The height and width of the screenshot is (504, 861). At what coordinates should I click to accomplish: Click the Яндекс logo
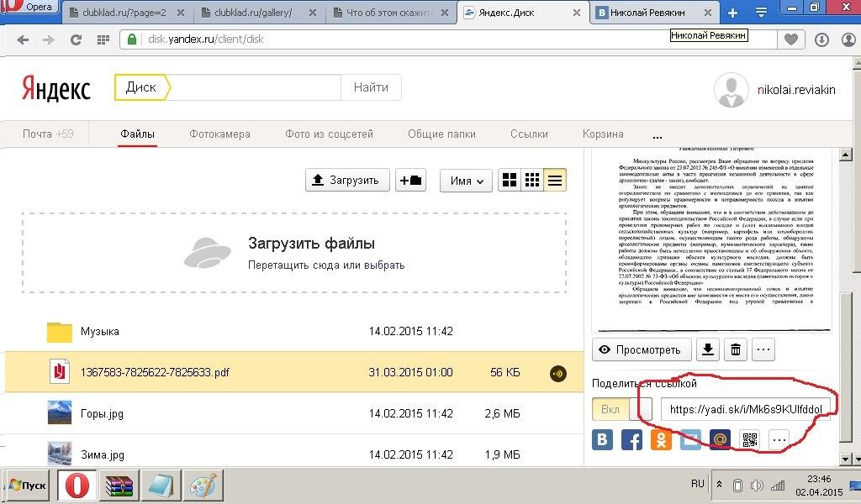pyautogui.click(x=55, y=88)
